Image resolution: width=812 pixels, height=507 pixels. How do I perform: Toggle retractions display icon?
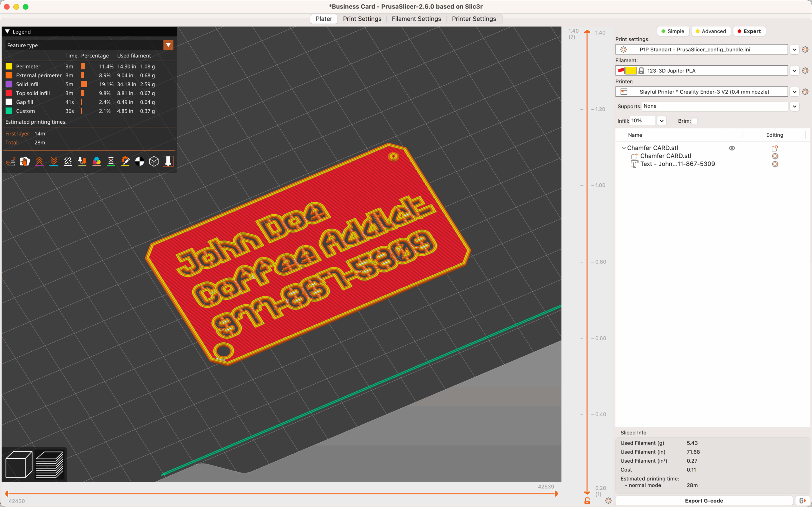tap(39, 162)
